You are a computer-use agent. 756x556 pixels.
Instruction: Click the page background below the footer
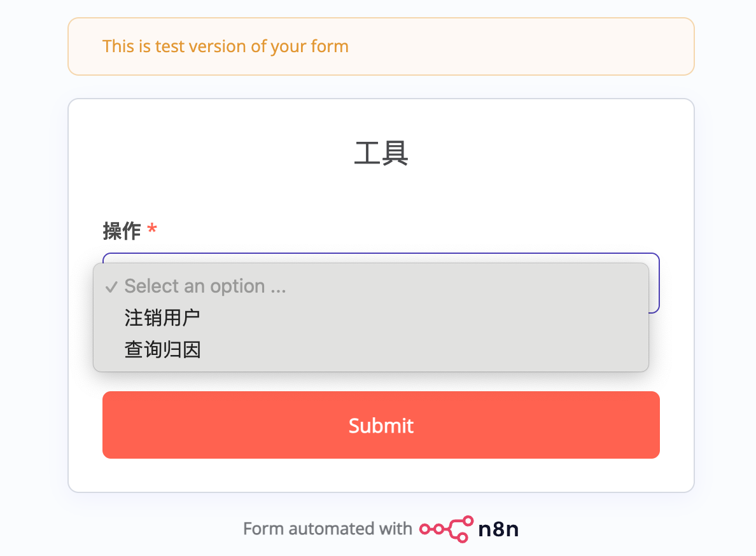click(381, 548)
